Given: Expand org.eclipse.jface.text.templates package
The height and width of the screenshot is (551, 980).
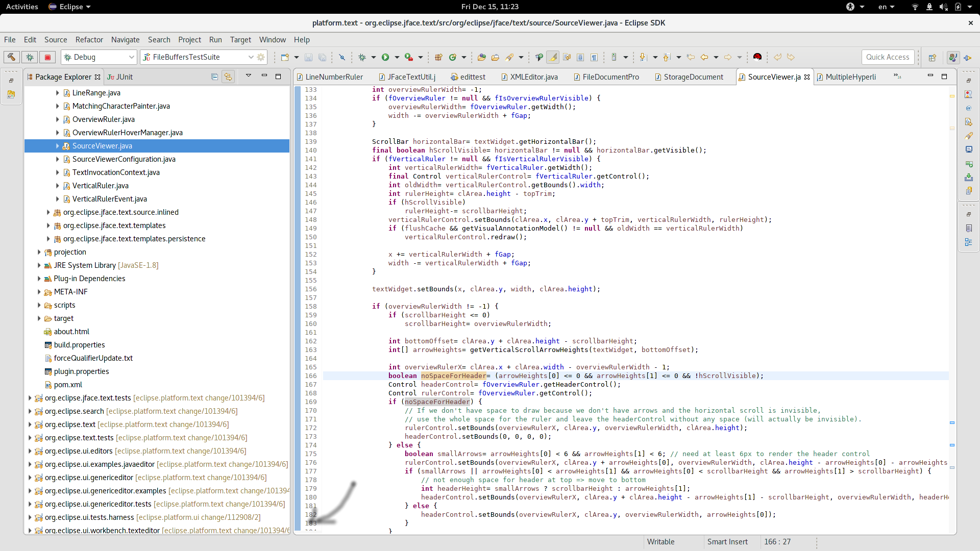Looking at the screenshot, I should coord(48,226).
